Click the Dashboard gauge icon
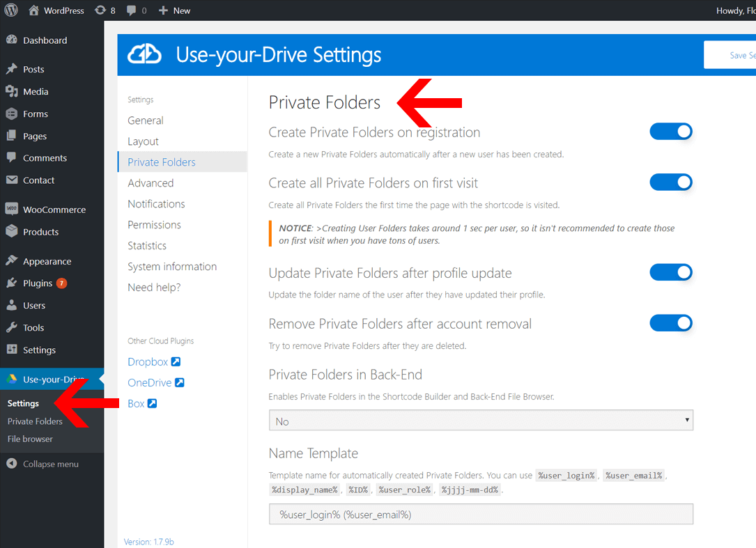 tap(12, 40)
